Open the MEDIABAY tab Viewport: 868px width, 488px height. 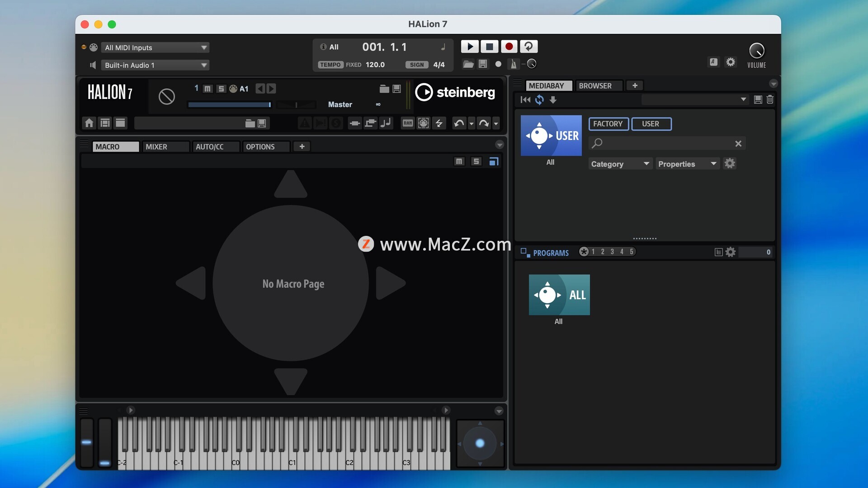coord(549,86)
